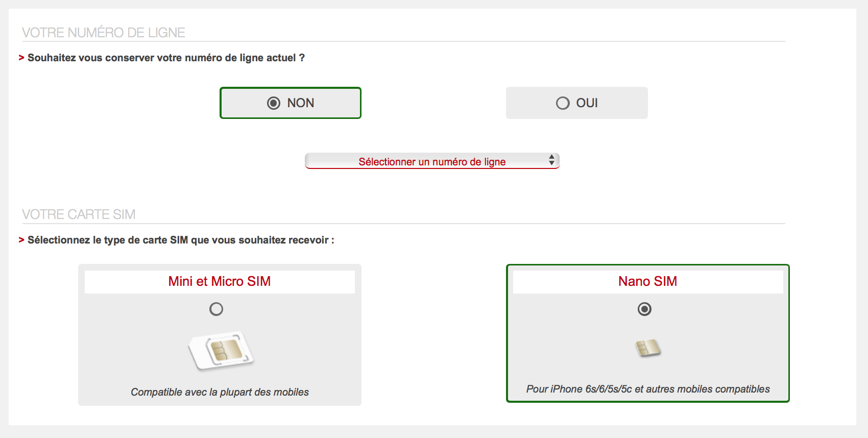
Task: Click the Nano SIM card image
Action: coord(648,349)
